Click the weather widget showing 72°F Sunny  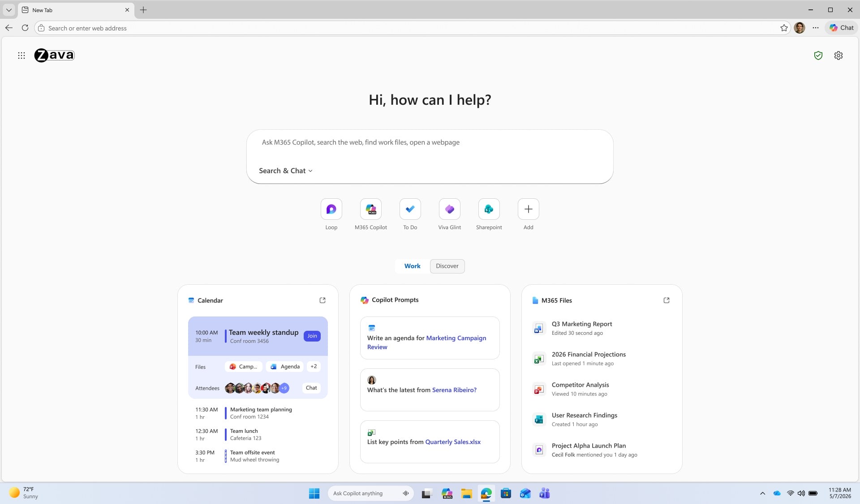click(x=24, y=493)
